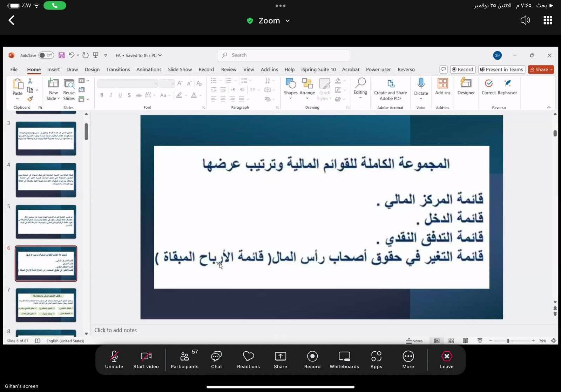The height and width of the screenshot is (392, 561).
Task: Click the Share screen icon
Action: [x=280, y=359]
